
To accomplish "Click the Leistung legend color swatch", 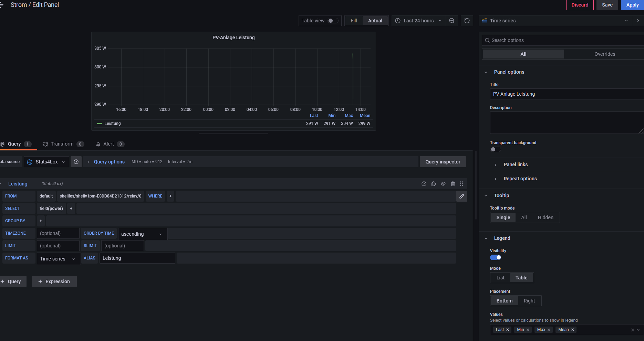I will coord(100,124).
